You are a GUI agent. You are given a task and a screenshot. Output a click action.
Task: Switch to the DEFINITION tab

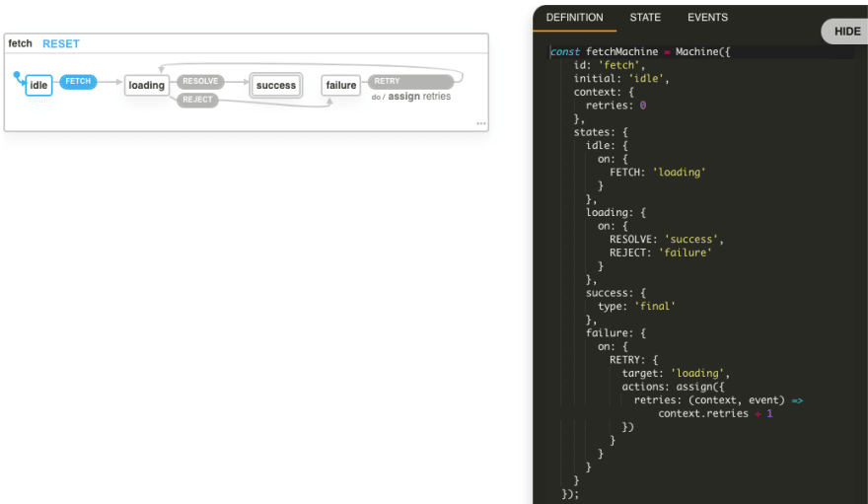point(574,18)
